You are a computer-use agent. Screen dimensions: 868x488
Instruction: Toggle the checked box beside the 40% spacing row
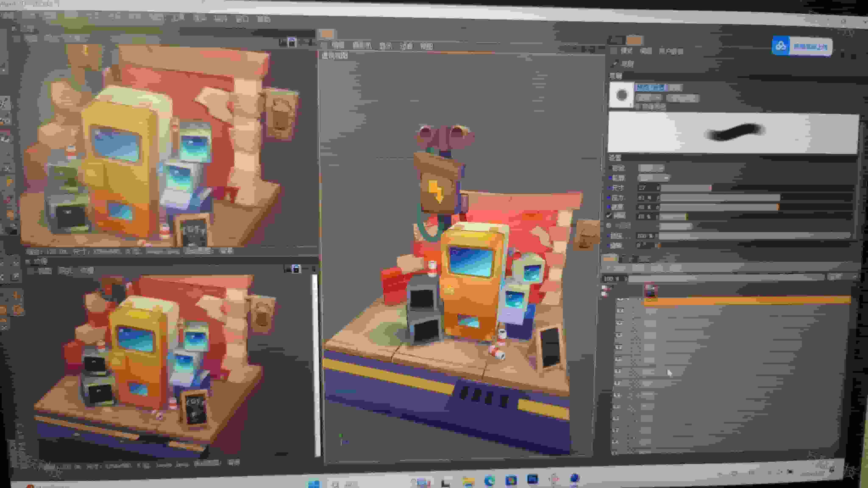pyautogui.click(x=609, y=216)
